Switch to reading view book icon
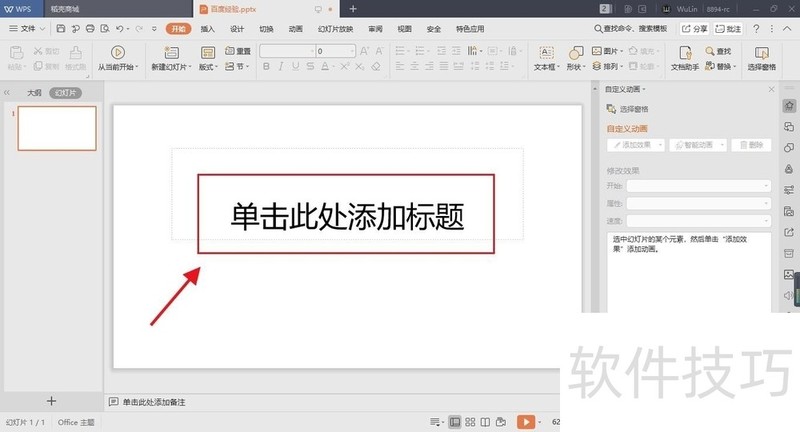This screenshot has height=432, width=800. pos(485,422)
